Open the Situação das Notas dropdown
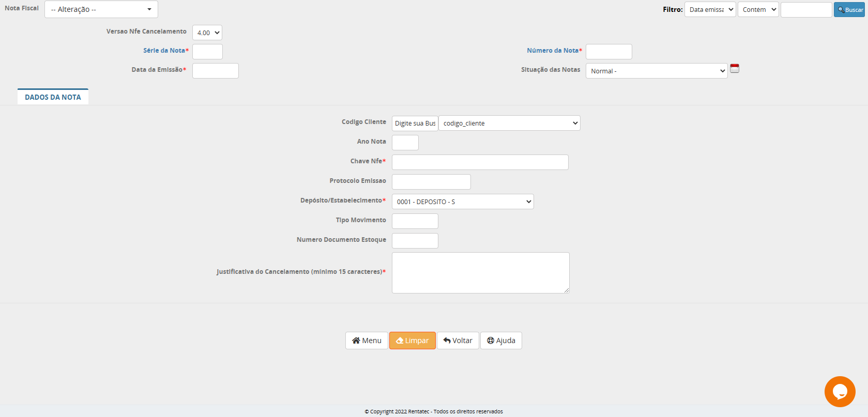Image resolution: width=868 pixels, height=417 pixels. point(656,71)
